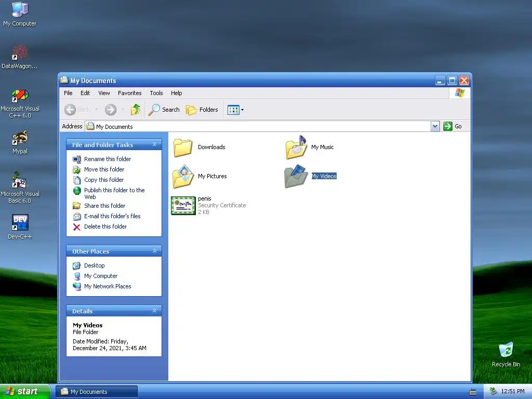Click E-mail this folder's files
The image size is (532, 399).
pyautogui.click(x=112, y=216)
